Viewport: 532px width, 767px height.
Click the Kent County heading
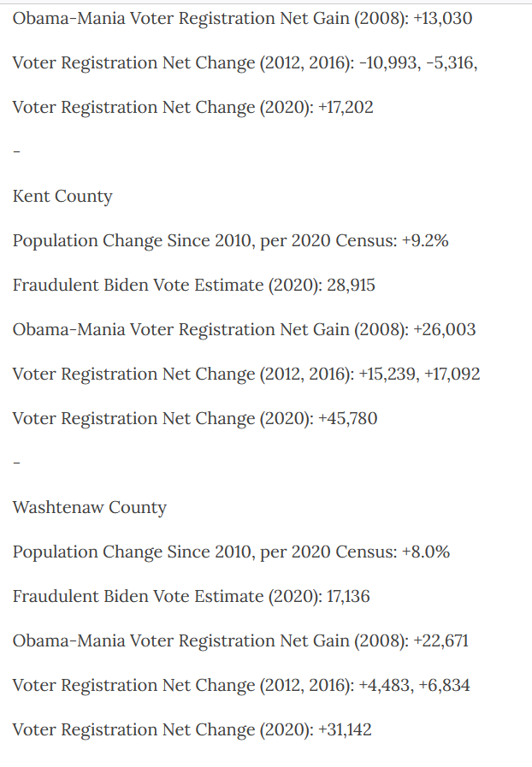click(x=62, y=197)
